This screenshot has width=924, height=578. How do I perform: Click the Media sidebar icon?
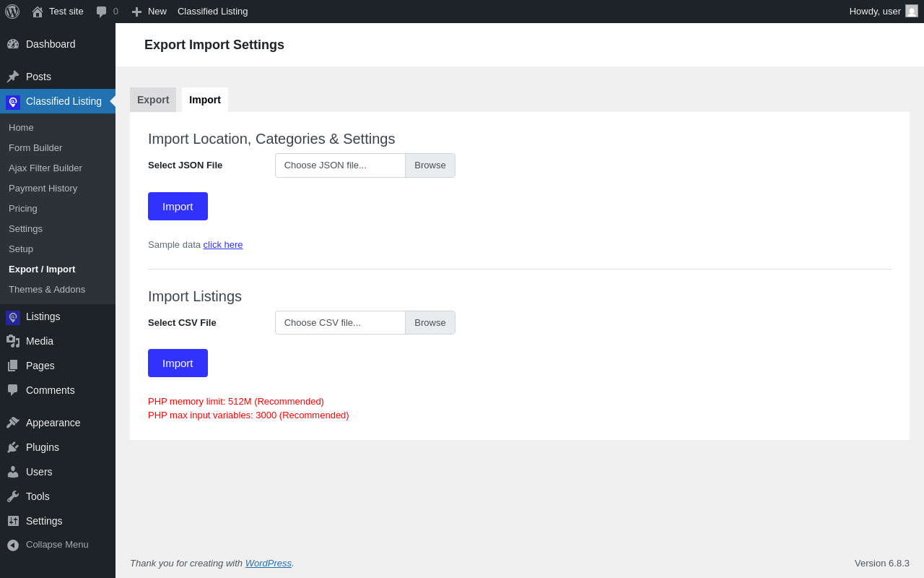pyautogui.click(x=13, y=341)
